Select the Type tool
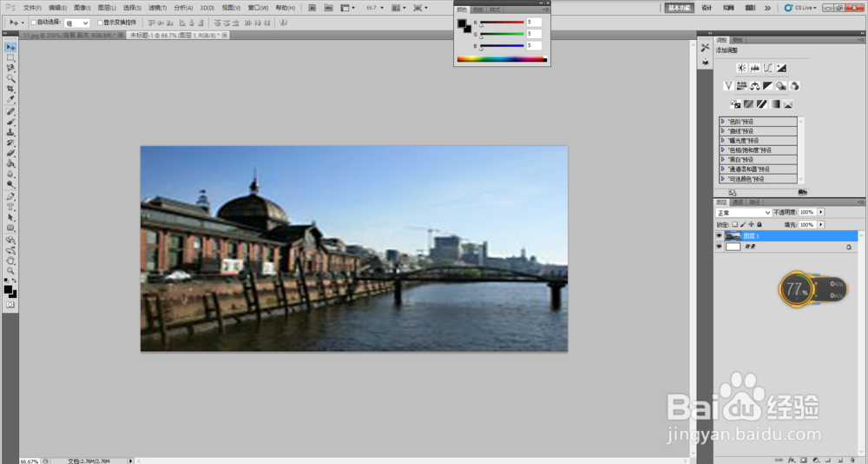 point(10,207)
